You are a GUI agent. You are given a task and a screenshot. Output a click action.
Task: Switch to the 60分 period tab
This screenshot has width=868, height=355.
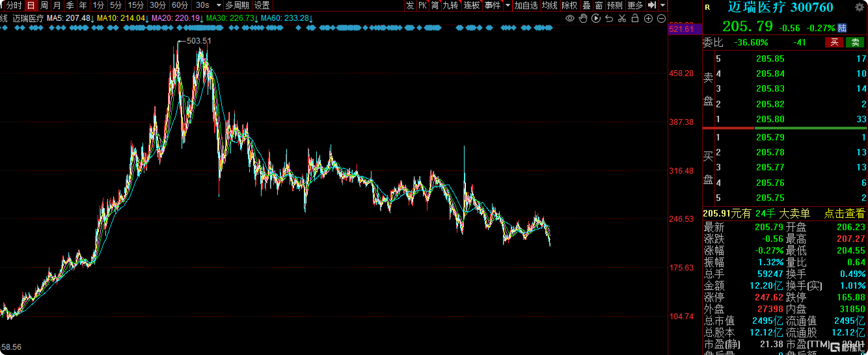180,6
